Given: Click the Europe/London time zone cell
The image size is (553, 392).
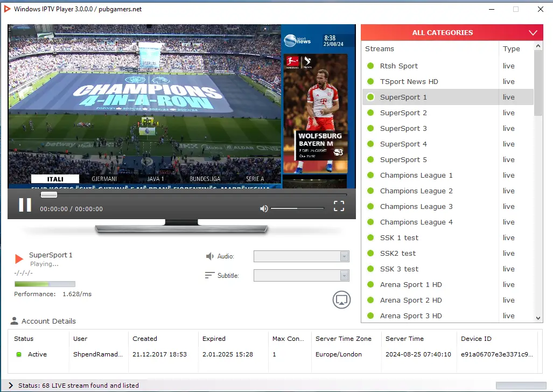Looking at the screenshot, I should tap(339, 354).
